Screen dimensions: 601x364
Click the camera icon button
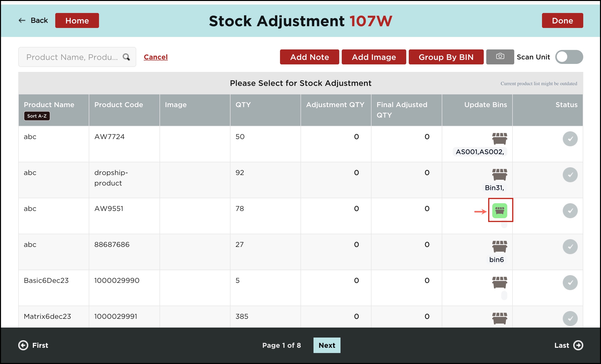tap(500, 57)
